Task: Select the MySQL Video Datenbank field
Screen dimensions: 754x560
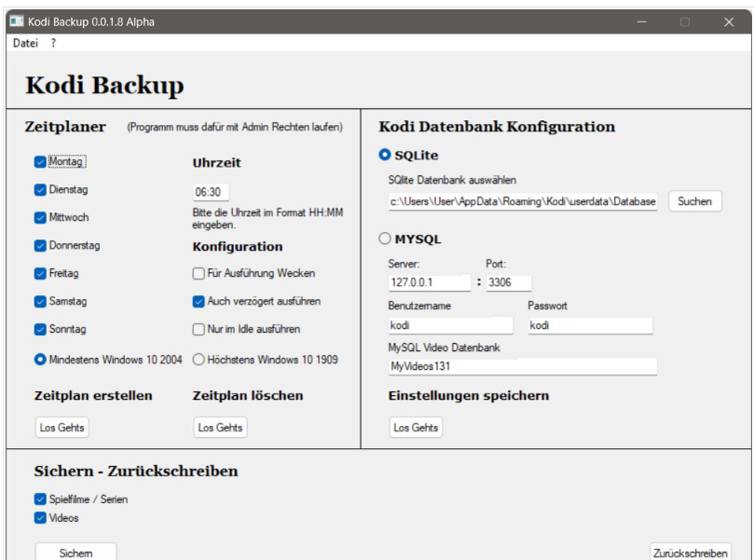Action: point(523,366)
